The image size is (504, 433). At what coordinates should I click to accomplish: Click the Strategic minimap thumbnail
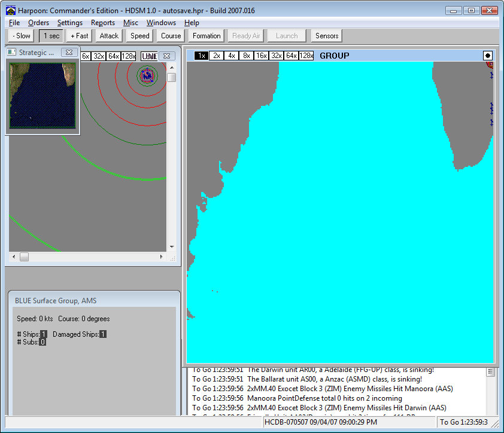pyautogui.click(x=42, y=94)
